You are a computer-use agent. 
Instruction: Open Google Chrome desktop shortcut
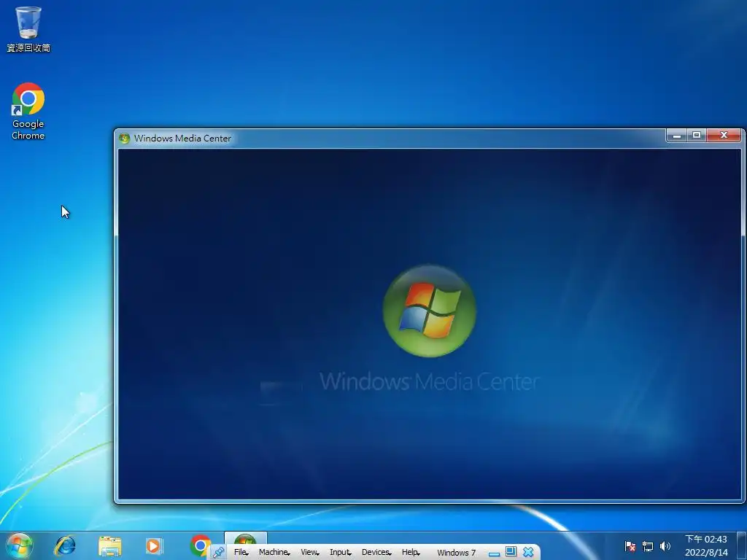28,112
